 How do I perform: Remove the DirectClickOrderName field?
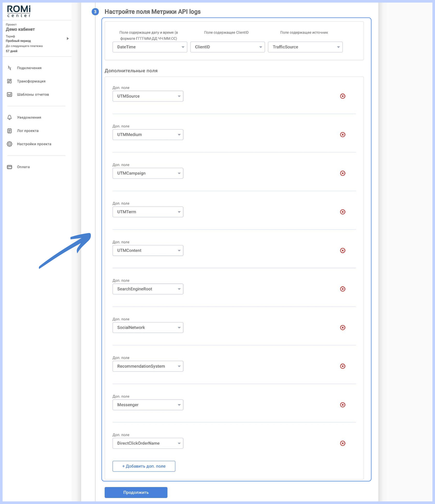[x=343, y=443]
